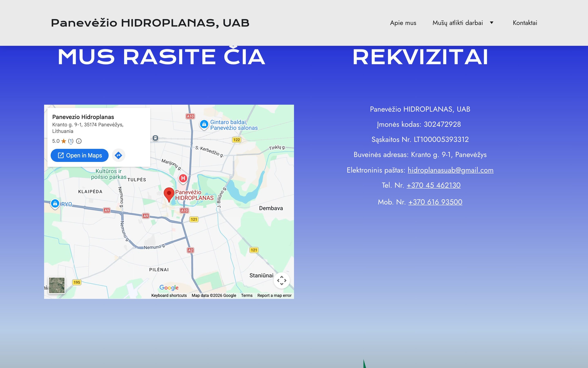
Task: Click the Sąskaitos Nr. LT100005393312 text
Action: point(420,139)
